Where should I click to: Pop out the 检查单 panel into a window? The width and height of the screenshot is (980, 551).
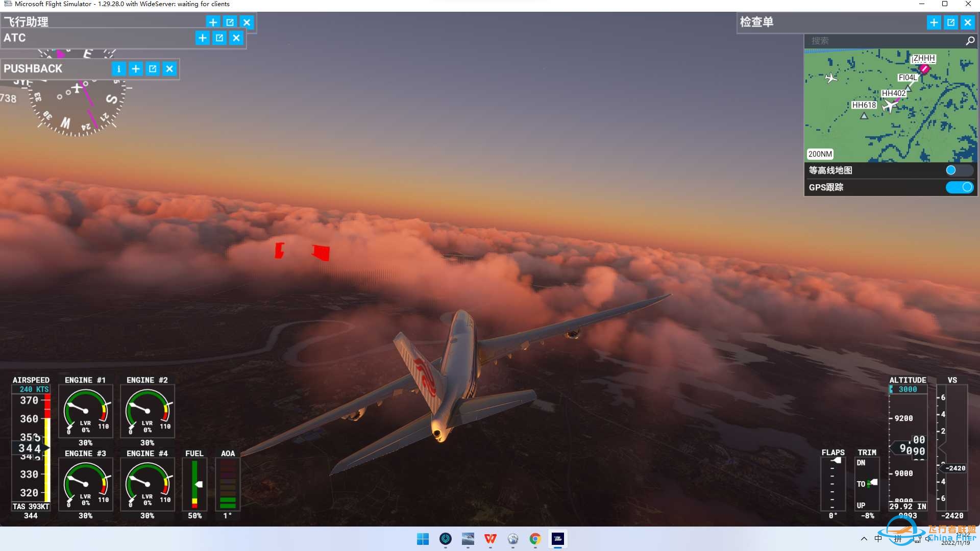(950, 22)
